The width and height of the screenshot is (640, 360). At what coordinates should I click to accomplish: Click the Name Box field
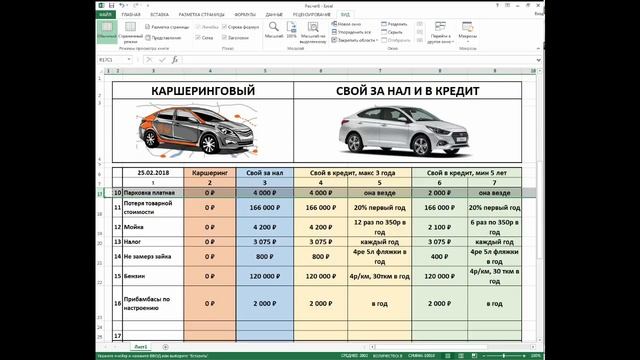click(x=111, y=60)
